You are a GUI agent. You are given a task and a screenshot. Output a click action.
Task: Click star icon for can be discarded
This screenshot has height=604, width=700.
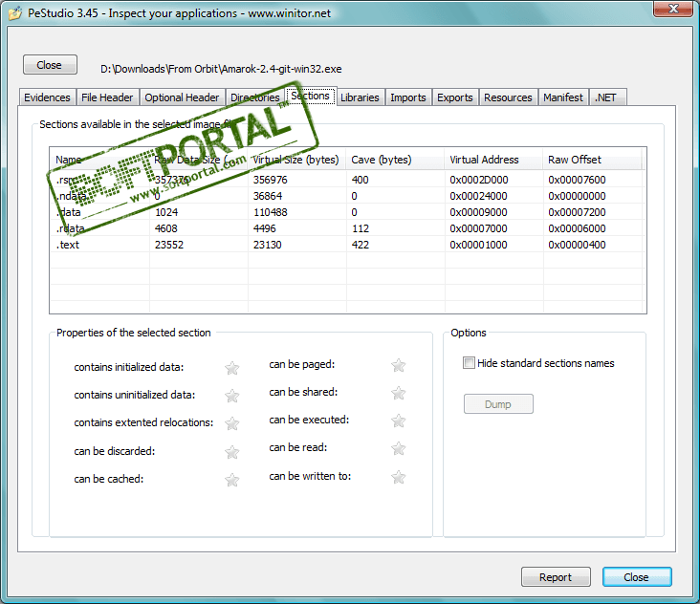point(232,452)
